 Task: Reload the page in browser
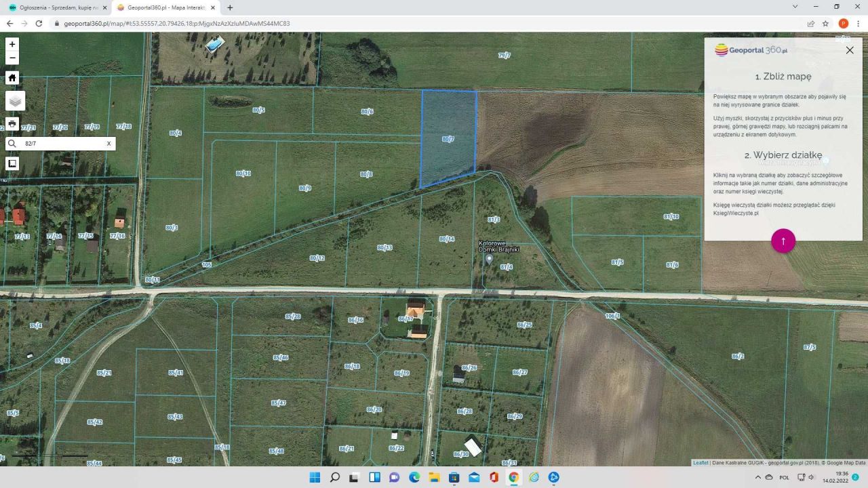39,23
